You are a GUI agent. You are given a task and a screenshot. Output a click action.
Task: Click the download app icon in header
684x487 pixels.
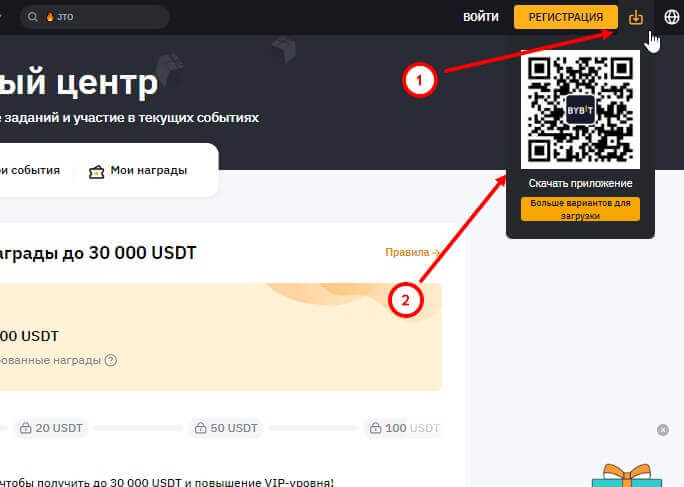[x=636, y=17]
